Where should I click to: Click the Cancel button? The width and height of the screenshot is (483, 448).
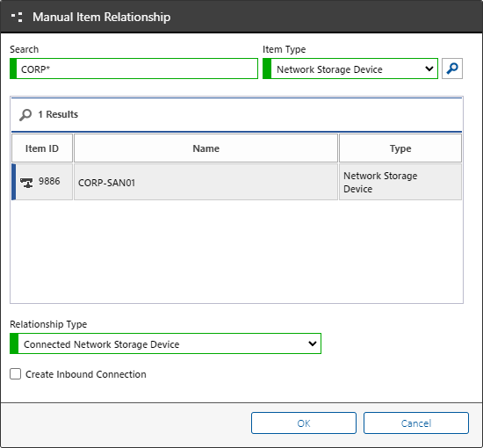416,423
